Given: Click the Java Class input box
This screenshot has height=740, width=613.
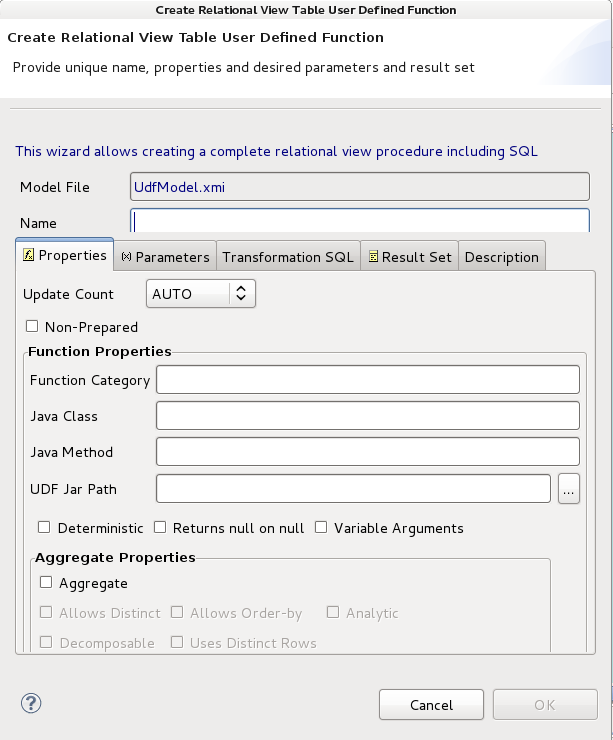Looking at the screenshot, I should pos(368,416).
